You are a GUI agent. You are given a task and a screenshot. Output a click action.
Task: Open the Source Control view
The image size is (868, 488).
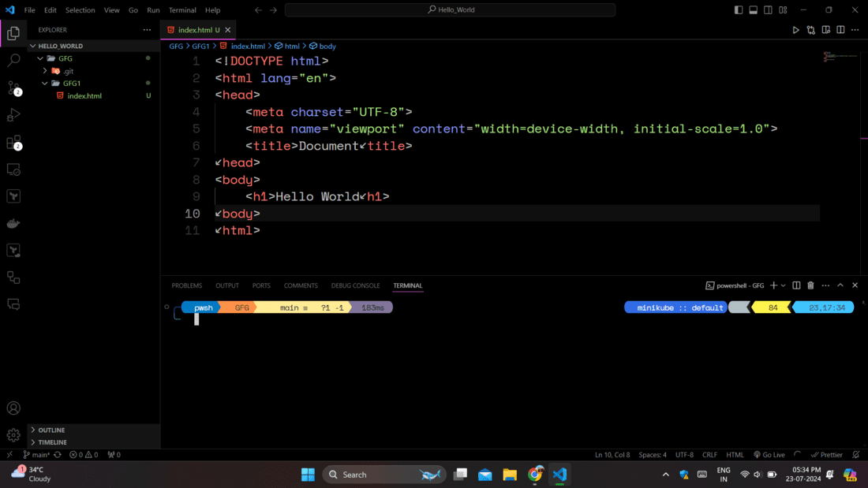[13, 88]
